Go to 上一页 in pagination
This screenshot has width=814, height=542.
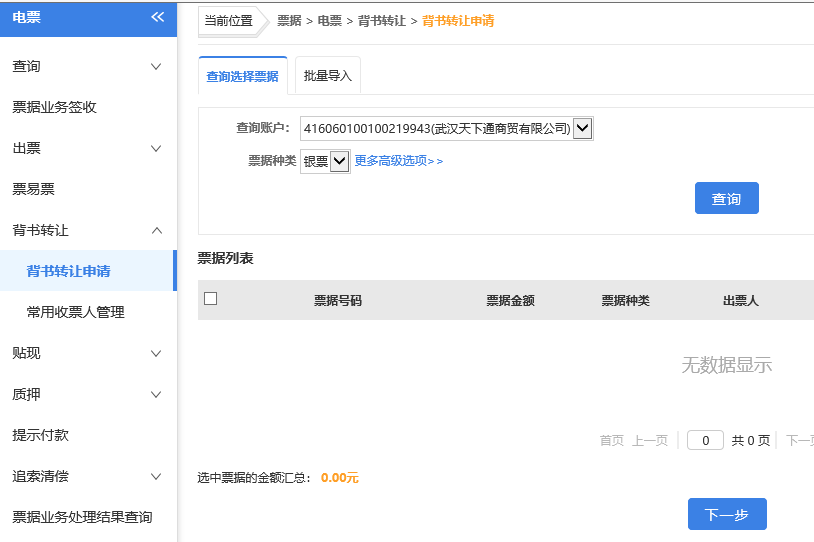(649, 441)
